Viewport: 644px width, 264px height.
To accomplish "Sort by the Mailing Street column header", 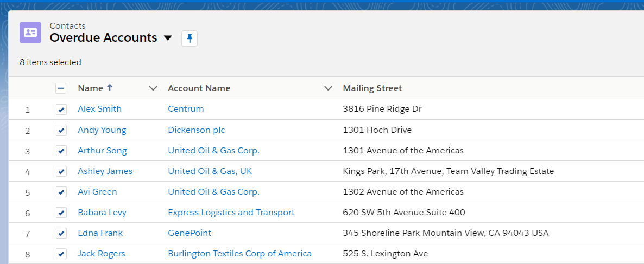I will coord(372,88).
